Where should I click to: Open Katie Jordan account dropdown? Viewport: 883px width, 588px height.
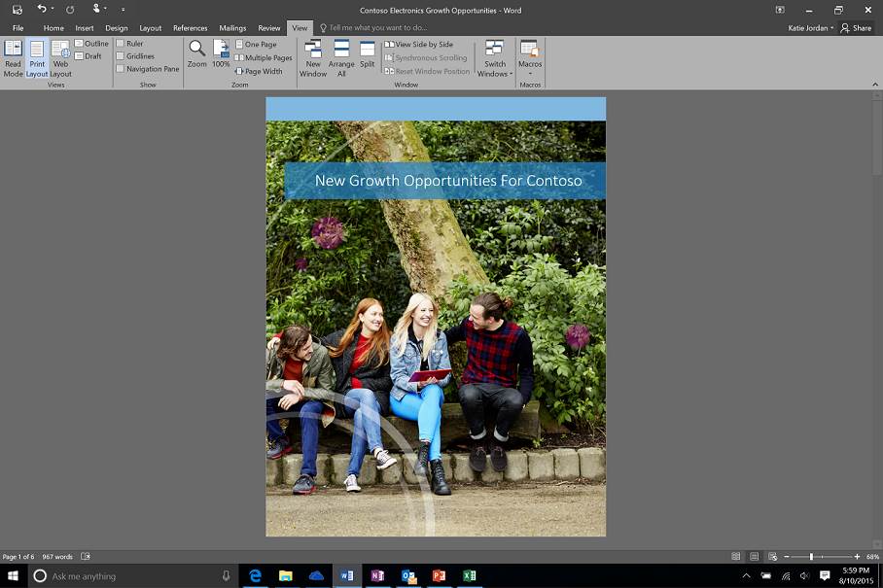[811, 28]
